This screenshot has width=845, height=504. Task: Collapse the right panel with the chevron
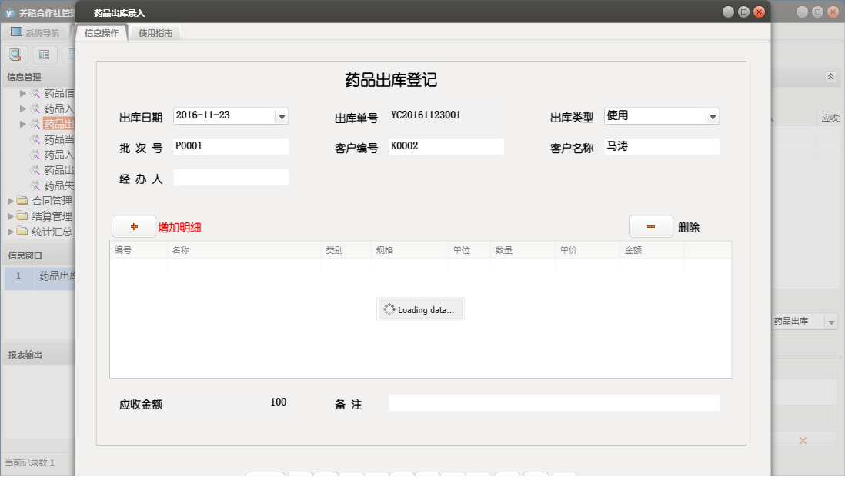pyautogui.click(x=830, y=77)
